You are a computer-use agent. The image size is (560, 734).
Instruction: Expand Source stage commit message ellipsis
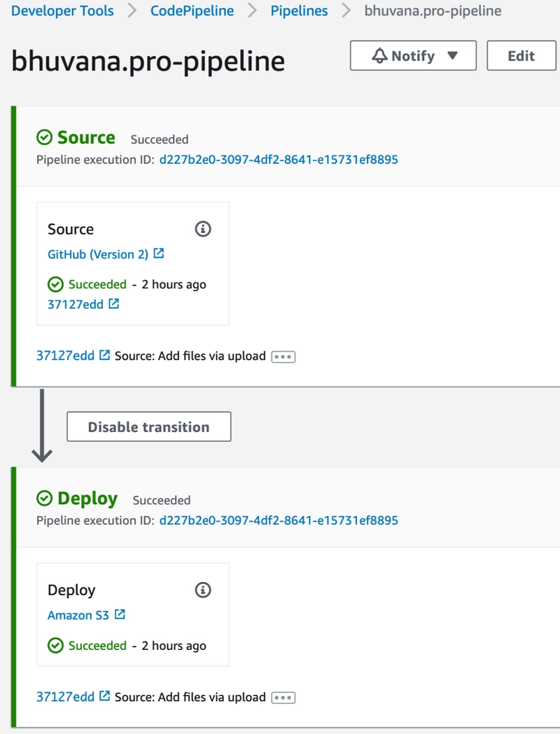point(283,356)
